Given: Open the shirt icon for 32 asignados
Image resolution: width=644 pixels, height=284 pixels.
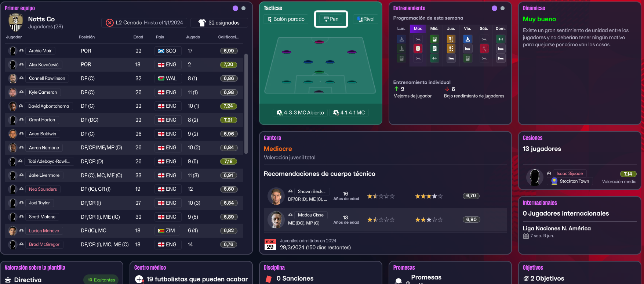Looking at the screenshot, I should [x=202, y=23].
